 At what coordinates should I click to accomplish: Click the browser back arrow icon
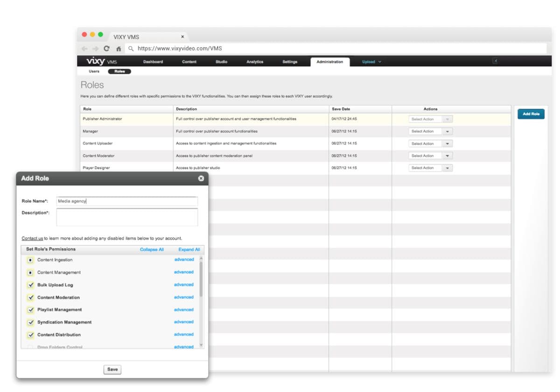(x=84, y=48)
